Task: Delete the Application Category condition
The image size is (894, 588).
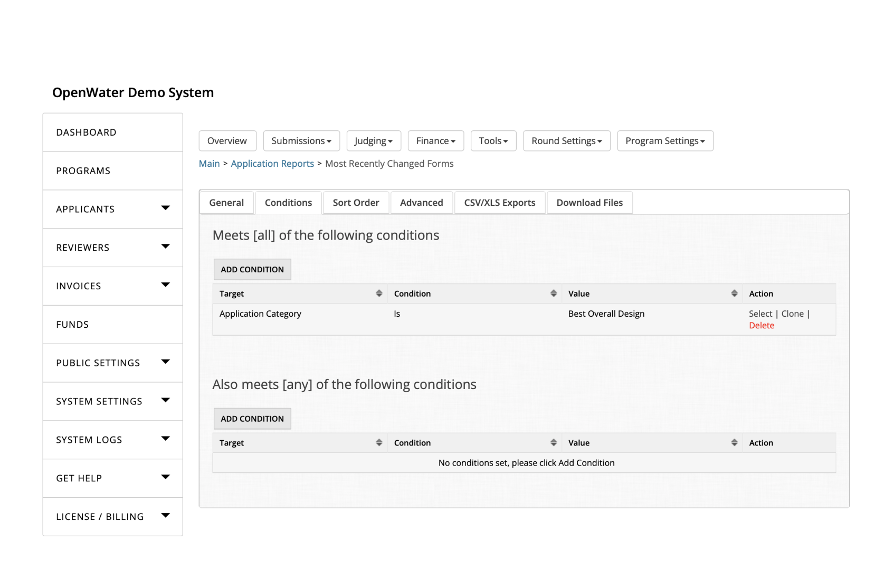Action: pos(762,325)
